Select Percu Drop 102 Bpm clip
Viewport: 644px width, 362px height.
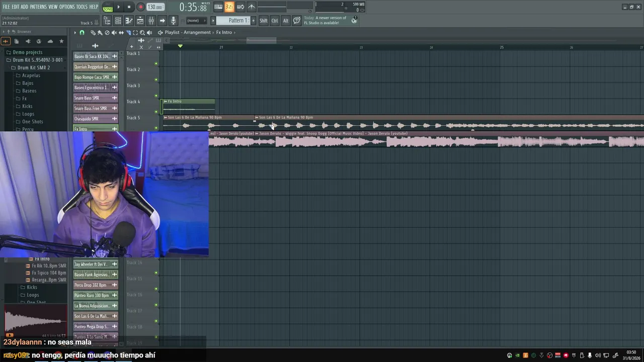click(96, 285)
